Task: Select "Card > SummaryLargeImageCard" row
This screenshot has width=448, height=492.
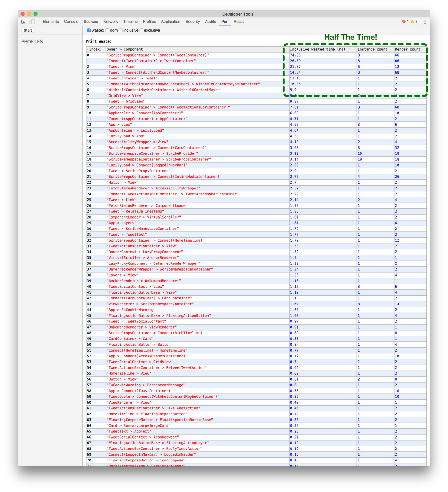Action: pos(256,426)
